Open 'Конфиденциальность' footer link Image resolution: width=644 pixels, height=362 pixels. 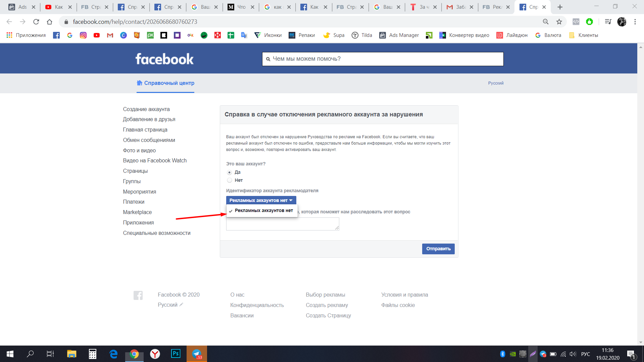[x=257, y=305]
